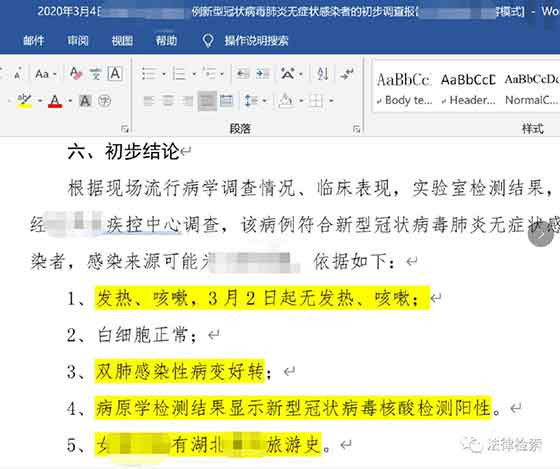Click the 操作说明搜索 search field
The image size is (560, 469).
pos(256,41)
